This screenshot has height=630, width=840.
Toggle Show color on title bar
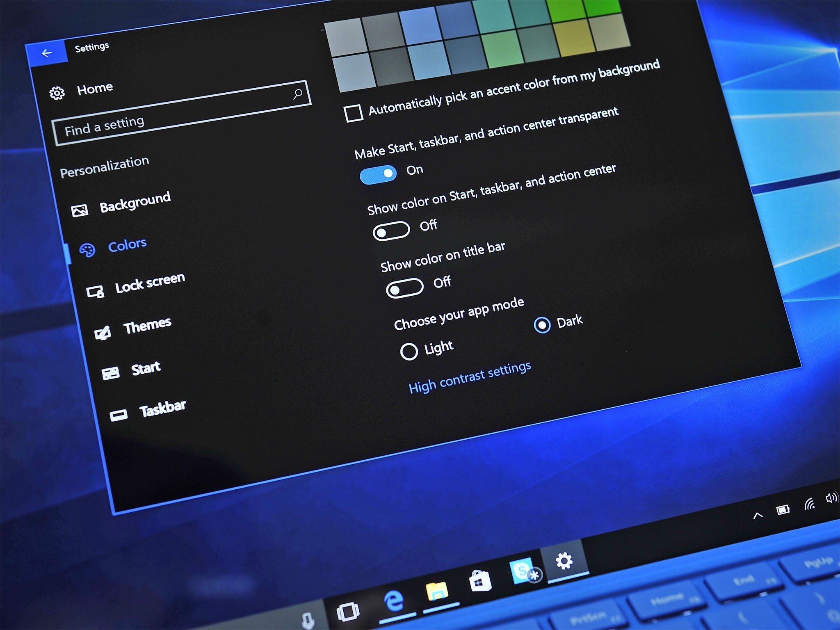404,288
